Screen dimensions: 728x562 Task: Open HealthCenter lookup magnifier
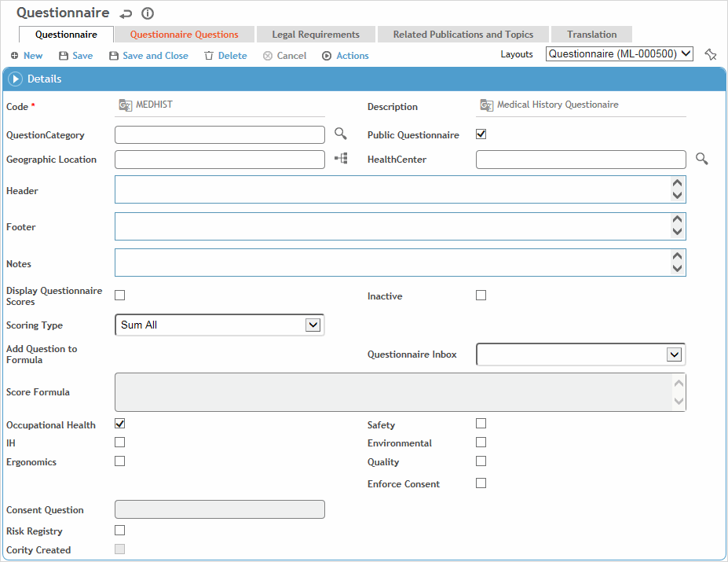click(702, 159)
